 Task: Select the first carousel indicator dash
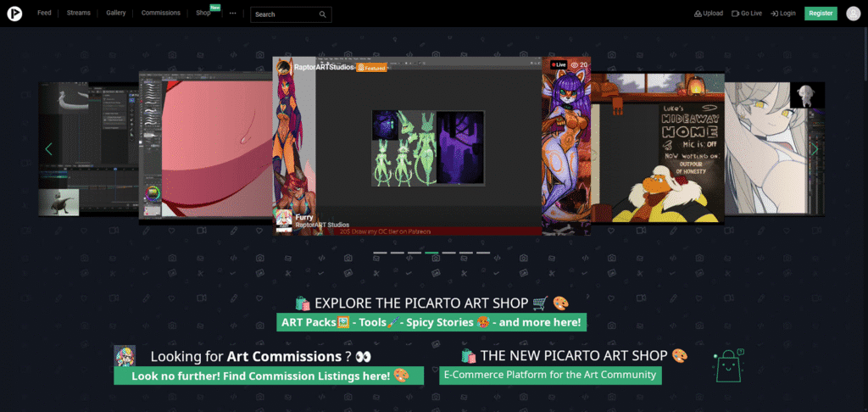380,253
